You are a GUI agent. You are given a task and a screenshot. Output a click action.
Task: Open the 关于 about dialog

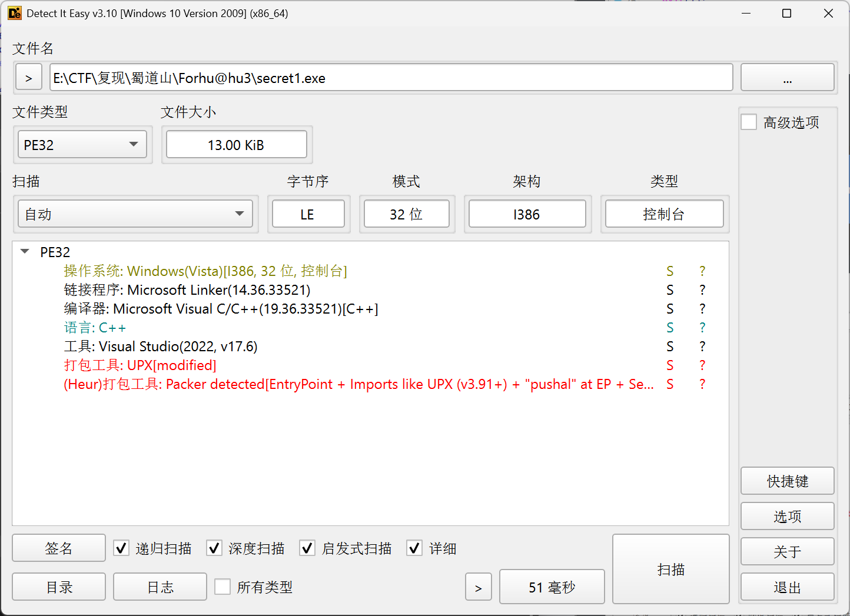(788, 551)
